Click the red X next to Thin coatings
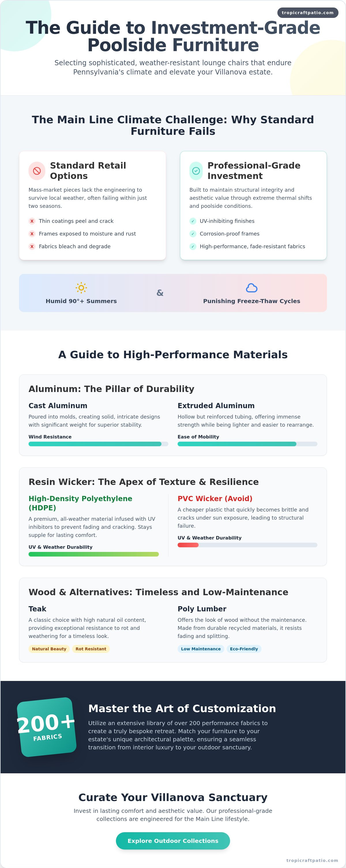Screen dimensions: 346x868 [x=32, y=221]
